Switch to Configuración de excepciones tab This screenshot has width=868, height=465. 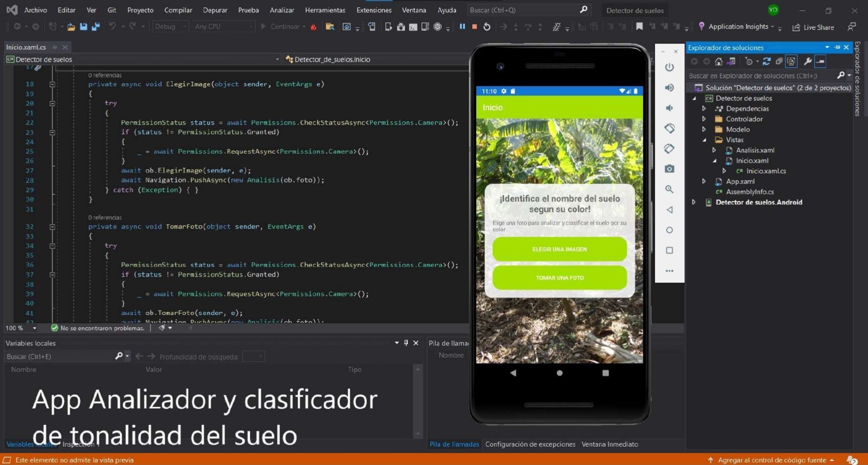click(x=530, y=444)
